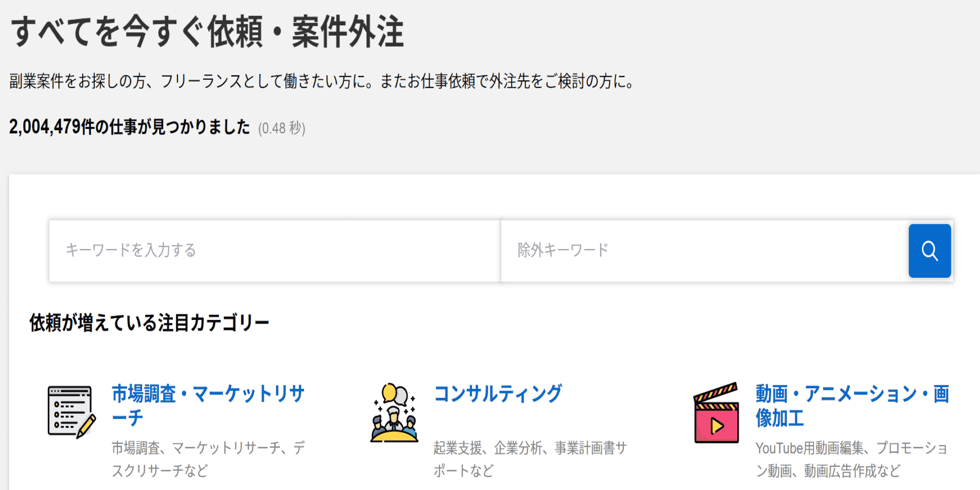Focus the キーワードを入力する search field
The image size is (980, 490).
click(x=275, y=251)
